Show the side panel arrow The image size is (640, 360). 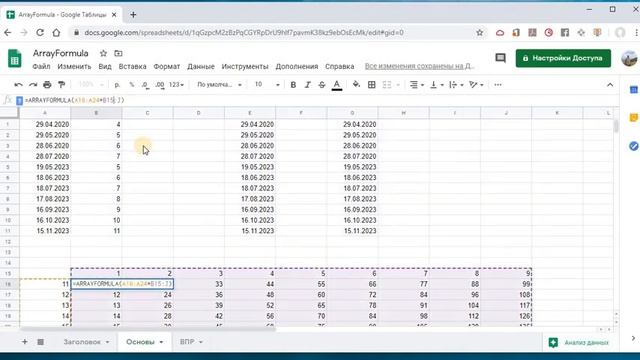[633, 338]
